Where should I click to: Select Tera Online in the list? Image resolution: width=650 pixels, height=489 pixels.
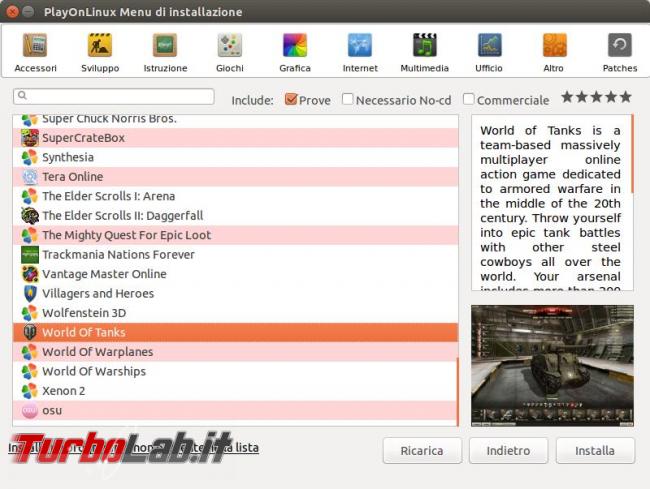(235, 177)
